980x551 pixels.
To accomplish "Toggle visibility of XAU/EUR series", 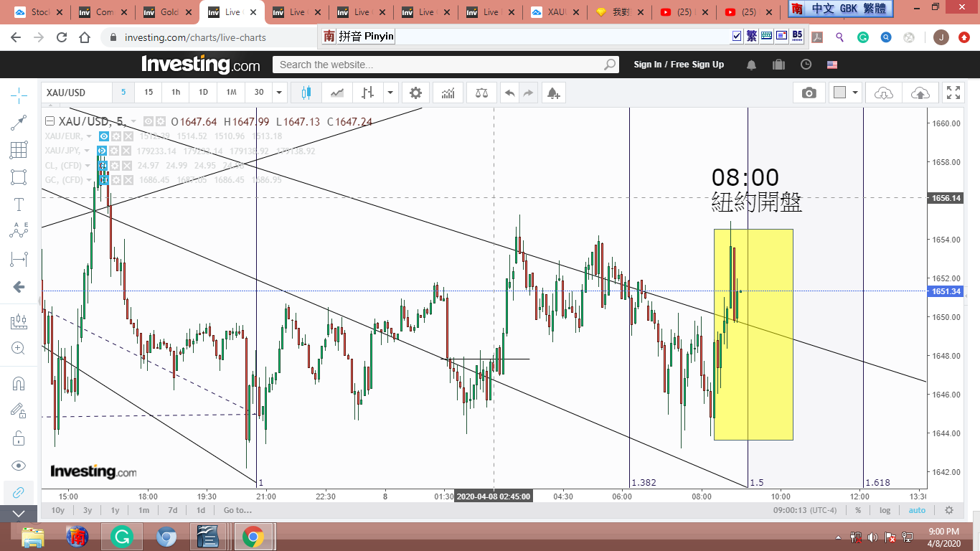I will (103, 136).
